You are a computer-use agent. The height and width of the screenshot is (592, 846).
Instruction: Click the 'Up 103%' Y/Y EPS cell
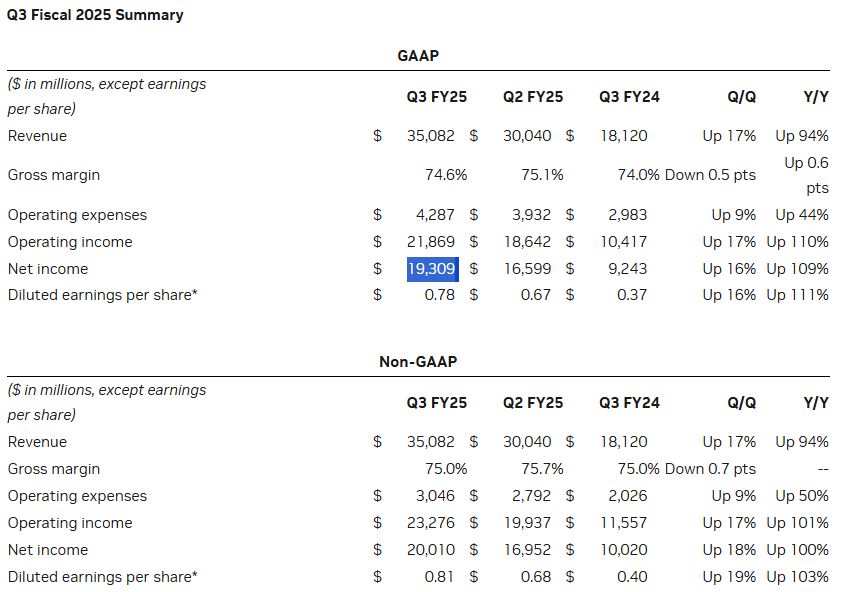coord(797,577)
